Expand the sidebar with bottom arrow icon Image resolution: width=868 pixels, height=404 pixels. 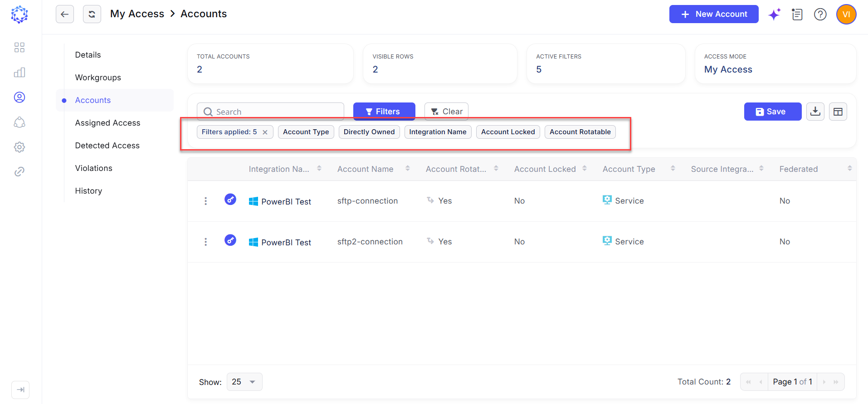point(20,390)
